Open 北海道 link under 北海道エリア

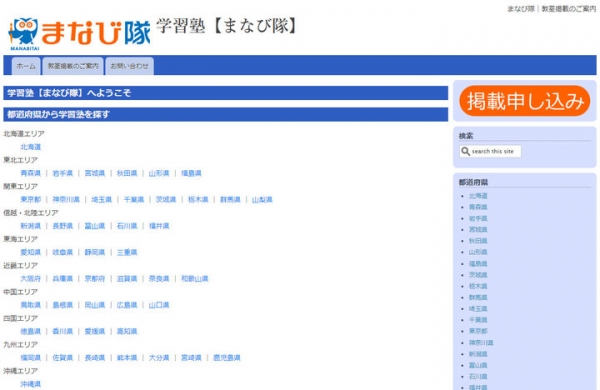(x=31, y=147)
